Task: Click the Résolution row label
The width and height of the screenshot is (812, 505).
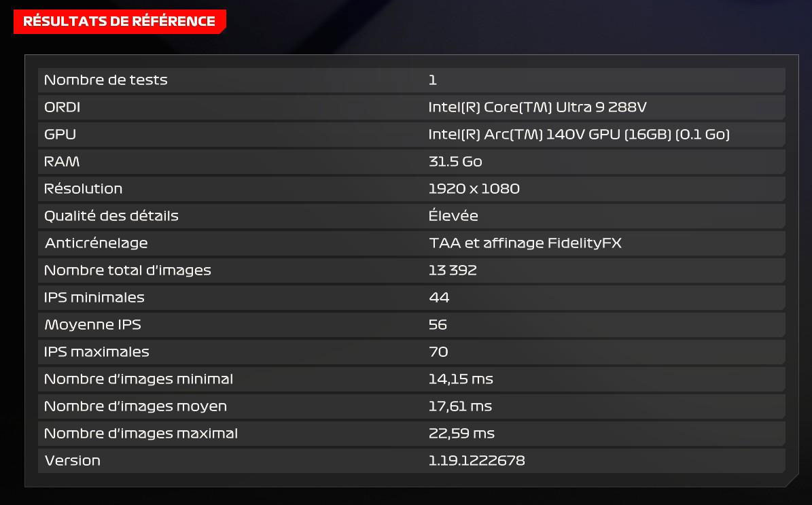Action: [x=83, y=189]
